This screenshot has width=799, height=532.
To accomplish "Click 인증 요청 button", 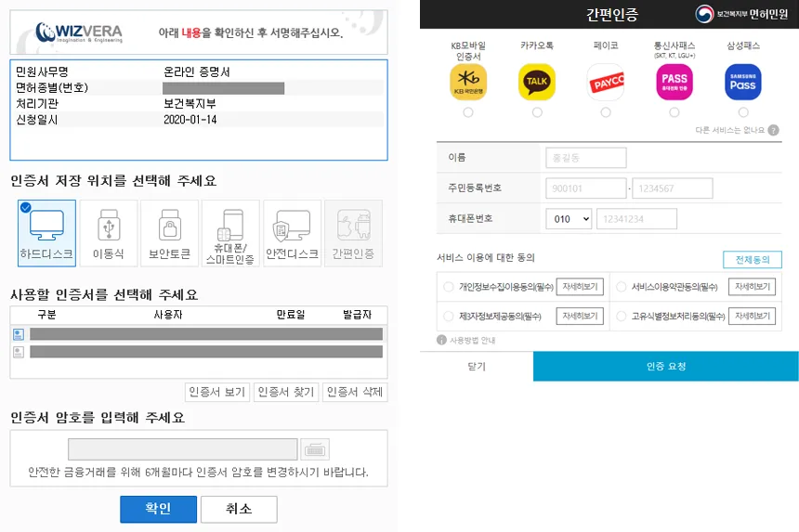I will pyautogui.click(x=665, y=367).
